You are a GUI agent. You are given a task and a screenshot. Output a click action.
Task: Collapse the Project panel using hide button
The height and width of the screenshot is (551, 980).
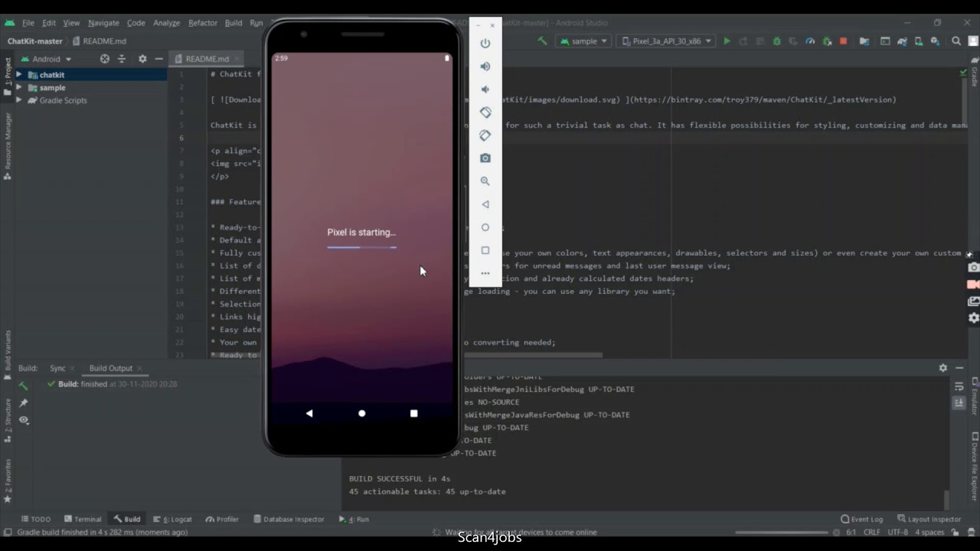(158, 59)
